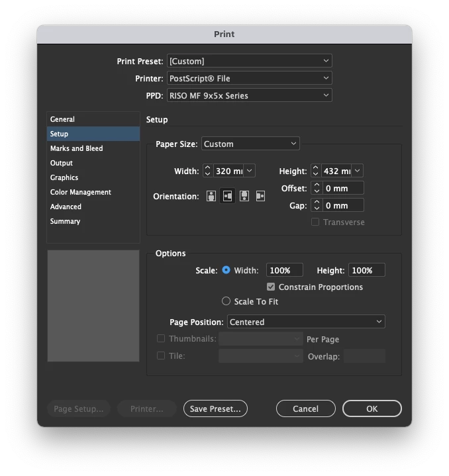Click the paper Height 432 mm field

[336, 171]
